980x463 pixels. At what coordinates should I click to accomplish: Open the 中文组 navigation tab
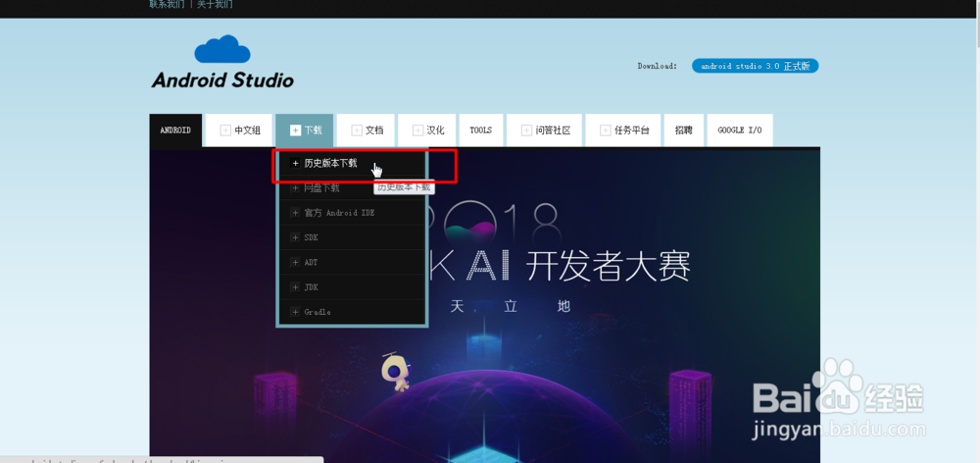[239, 130]
